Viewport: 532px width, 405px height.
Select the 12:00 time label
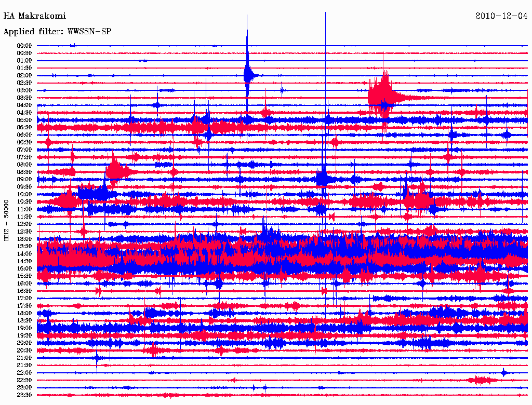point(24,224)
